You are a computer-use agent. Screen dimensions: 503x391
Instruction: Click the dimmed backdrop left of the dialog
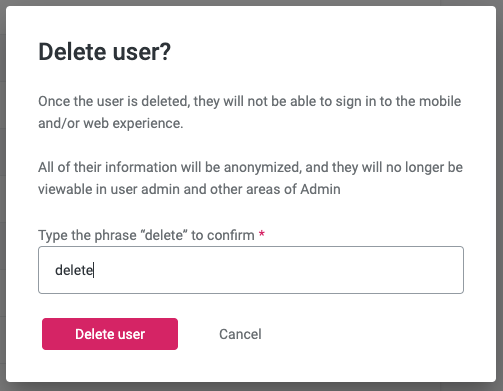(x=3, y=195)
